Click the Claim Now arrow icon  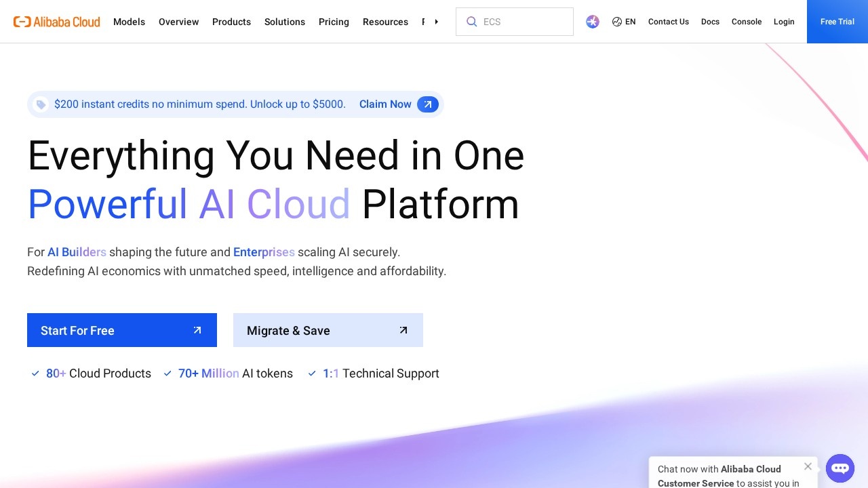pyautogui.click(x=428, y=104)
